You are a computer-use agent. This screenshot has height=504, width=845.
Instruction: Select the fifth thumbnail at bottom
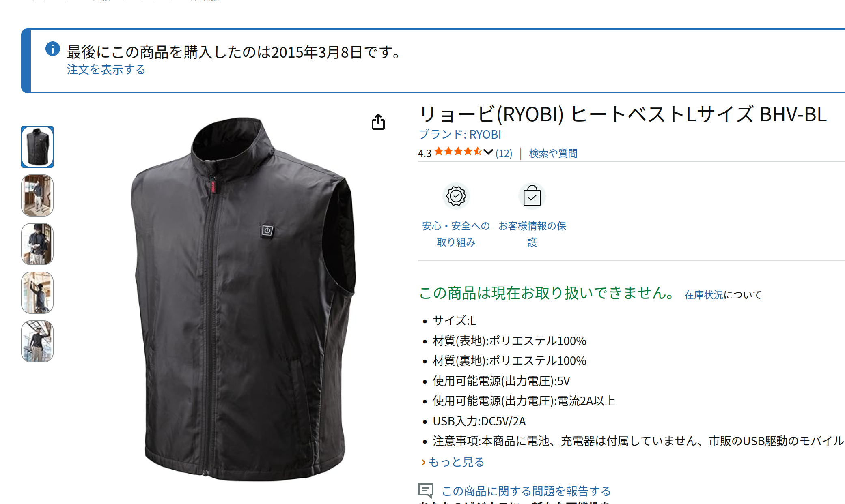tap(37, 341)
